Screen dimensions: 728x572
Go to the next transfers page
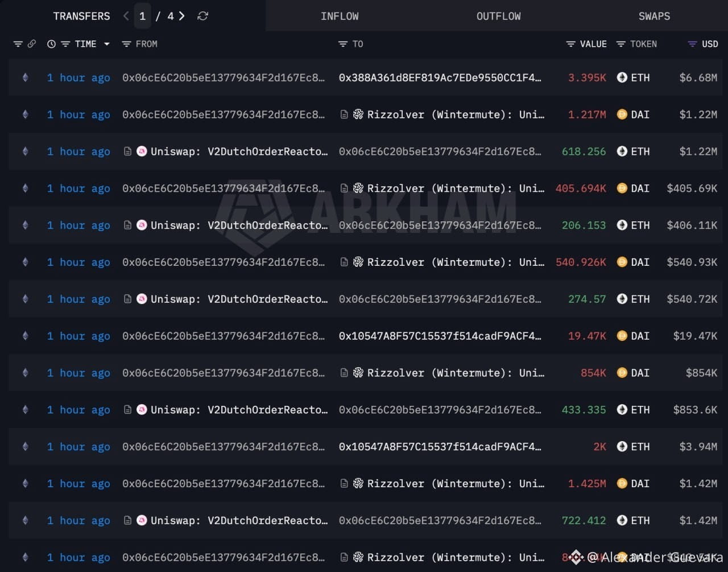[x=181, y=16]
